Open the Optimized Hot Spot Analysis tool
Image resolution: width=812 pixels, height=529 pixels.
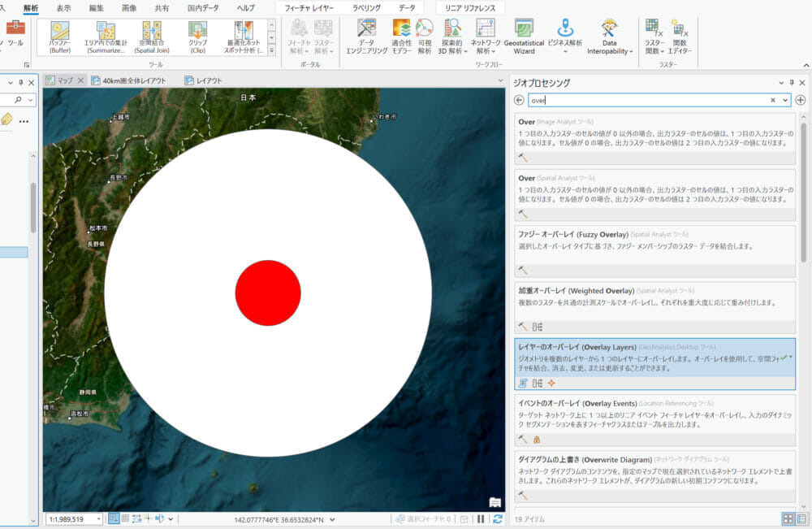pyautogui.click(x=244, y=37)
